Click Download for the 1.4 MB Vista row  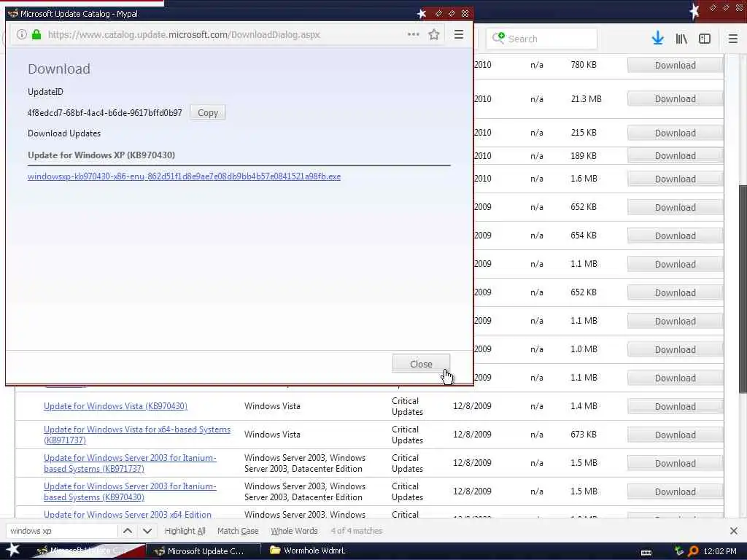(675, 406)
